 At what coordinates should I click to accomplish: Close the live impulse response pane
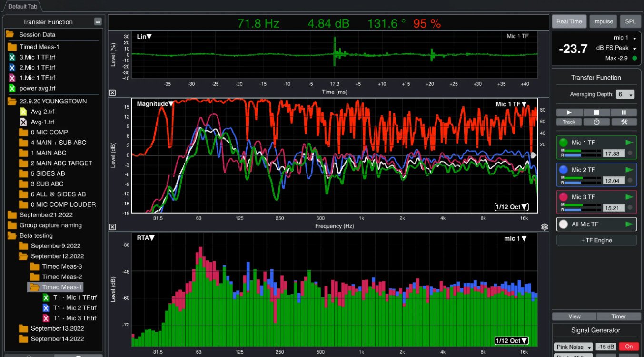(x=112, y=93)
